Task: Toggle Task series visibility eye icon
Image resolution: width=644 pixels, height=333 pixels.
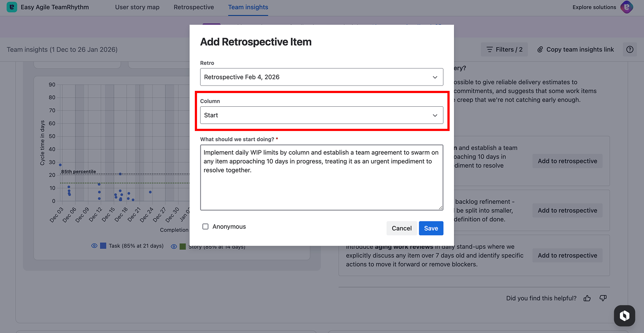Action: (x=94, y=246)
